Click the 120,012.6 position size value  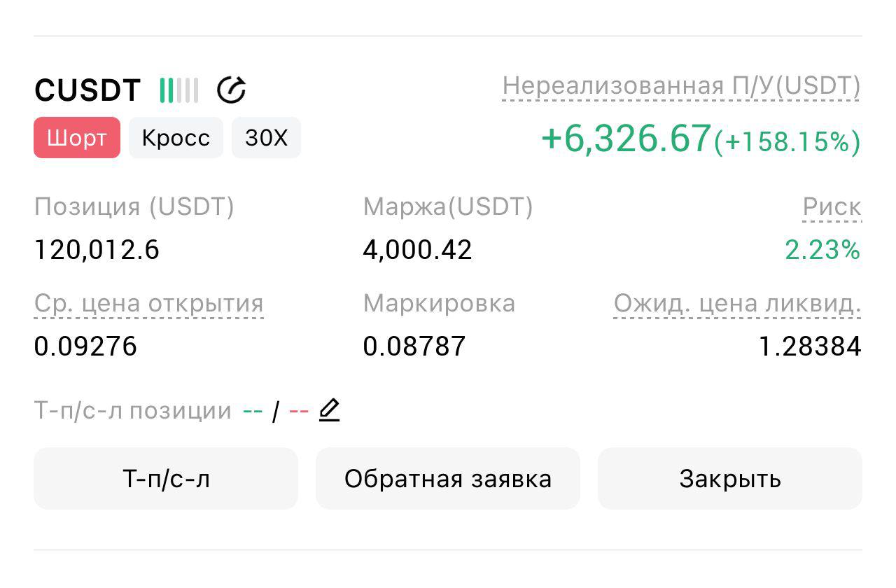click(97, 249)
